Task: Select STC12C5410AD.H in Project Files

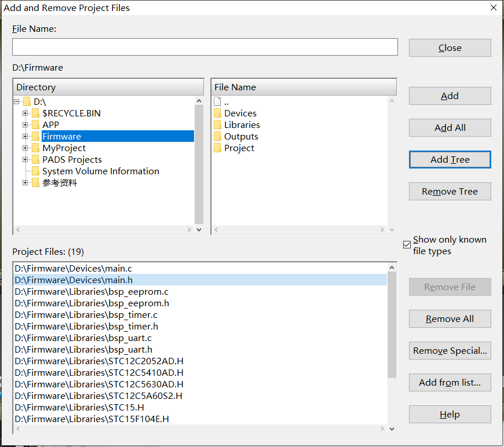Action: click(x=200, y=372)
